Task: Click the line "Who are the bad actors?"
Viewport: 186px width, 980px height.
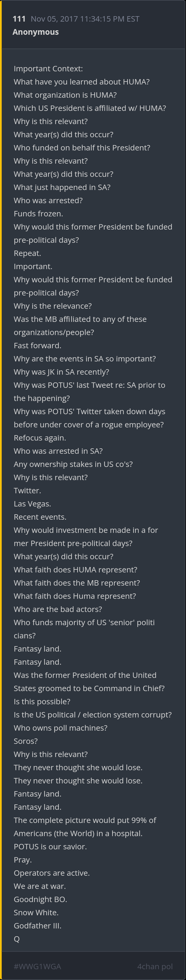Action: pyautogui.click(x=58, y=609)
